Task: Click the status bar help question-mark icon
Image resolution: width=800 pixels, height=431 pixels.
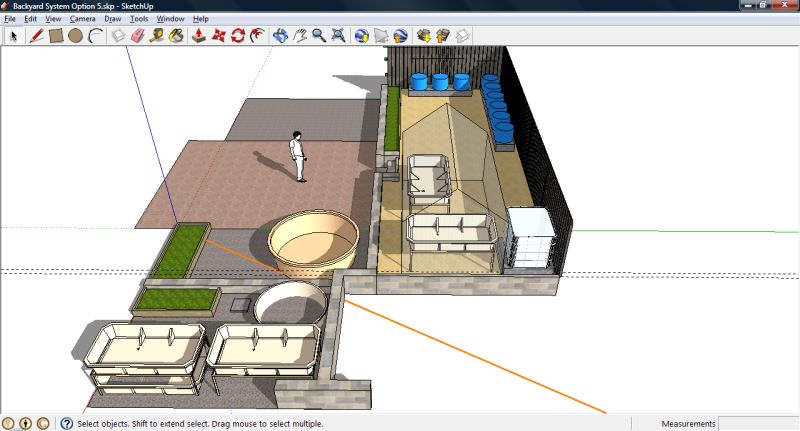Action: click(x=67, y=423)
